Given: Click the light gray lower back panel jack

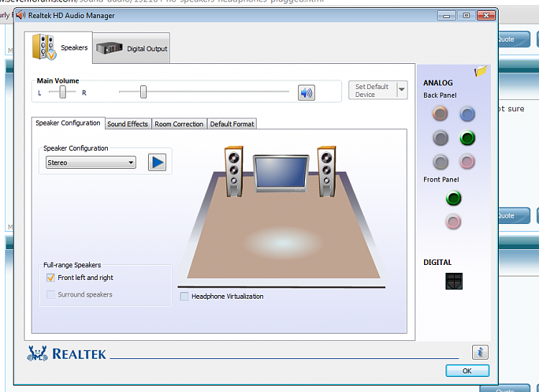Looking at the screenshot, I should [x=441, y=162].
